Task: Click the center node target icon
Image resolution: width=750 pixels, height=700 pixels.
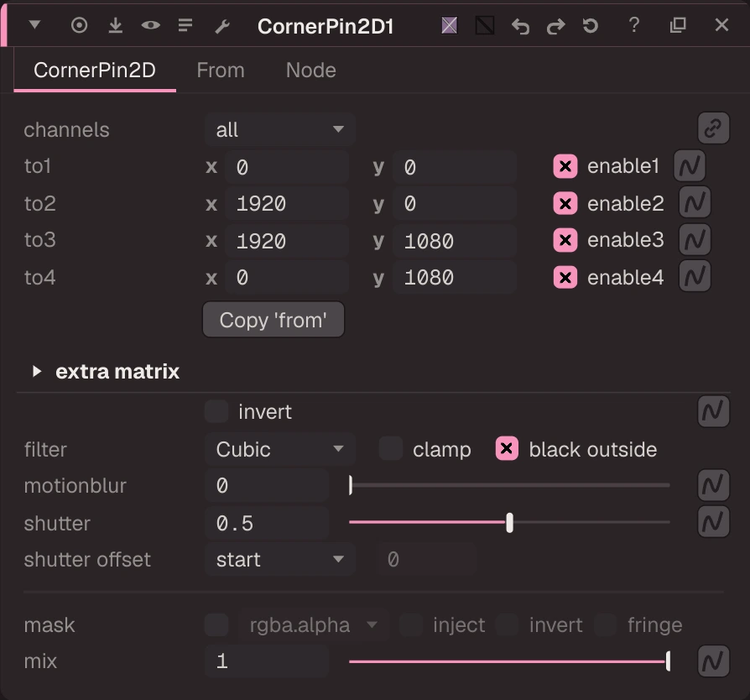Action: (79, 25)
